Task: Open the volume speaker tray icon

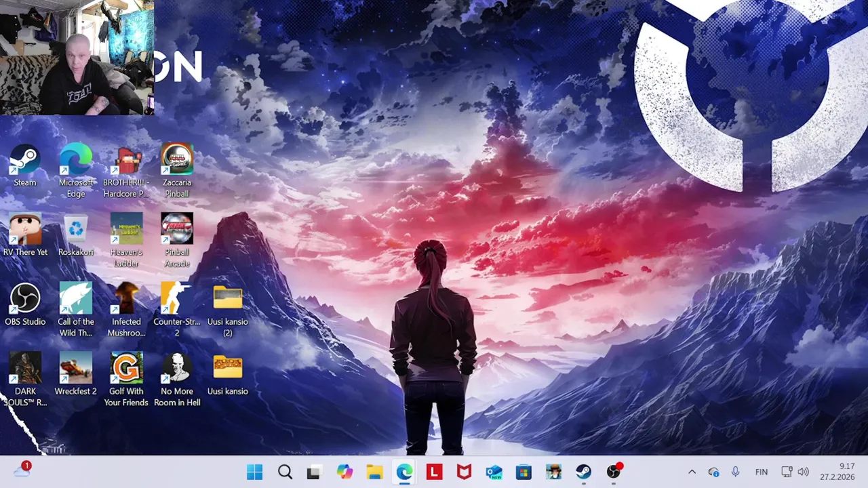Action: coord(804,472)
